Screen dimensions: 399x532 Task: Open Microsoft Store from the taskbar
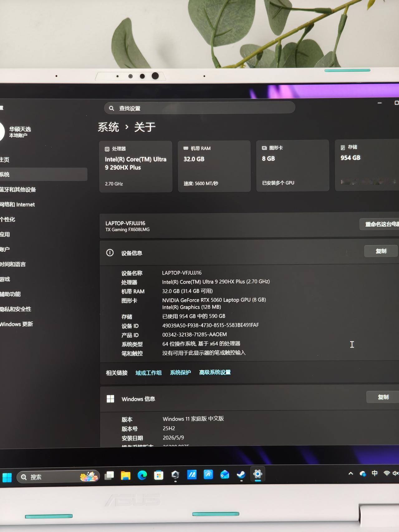[x=159, y=475]
